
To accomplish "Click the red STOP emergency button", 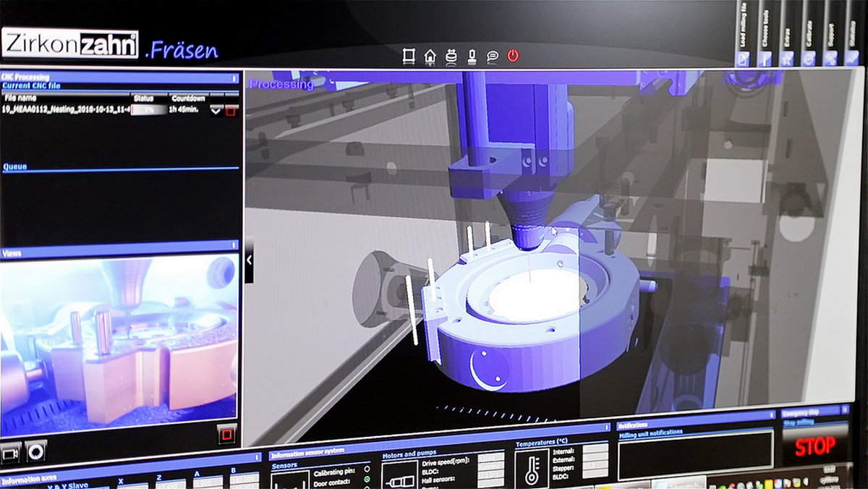I will (814, 447).
